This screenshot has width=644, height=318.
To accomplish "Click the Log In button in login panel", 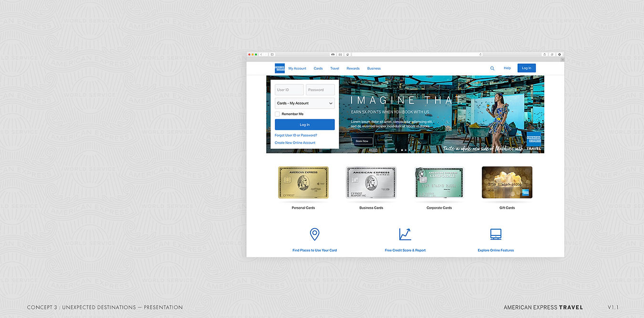I will coord(305,125).
